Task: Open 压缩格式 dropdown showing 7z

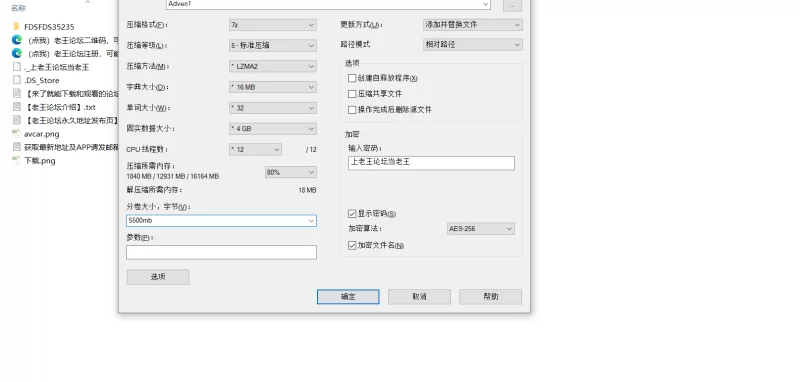Action: coord(272,24)
